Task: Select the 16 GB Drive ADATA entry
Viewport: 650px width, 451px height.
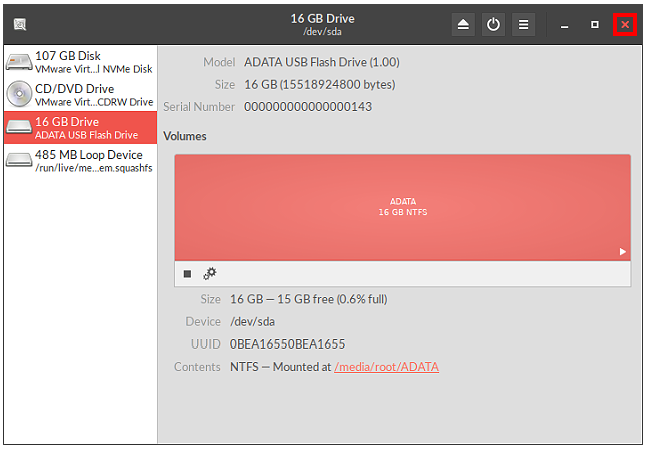Action: click(x=81, y=128)
